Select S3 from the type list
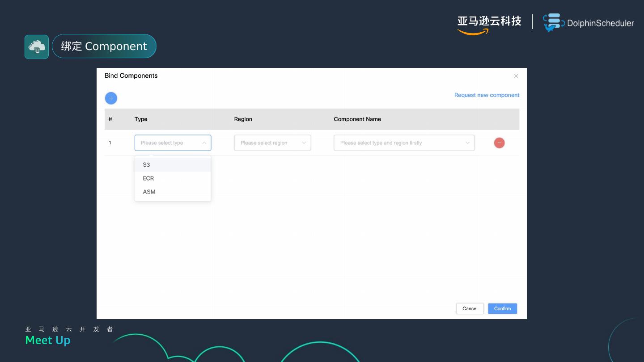Viewport: 644px width, 362px height. pyautogui.click(x=147, y=165)
